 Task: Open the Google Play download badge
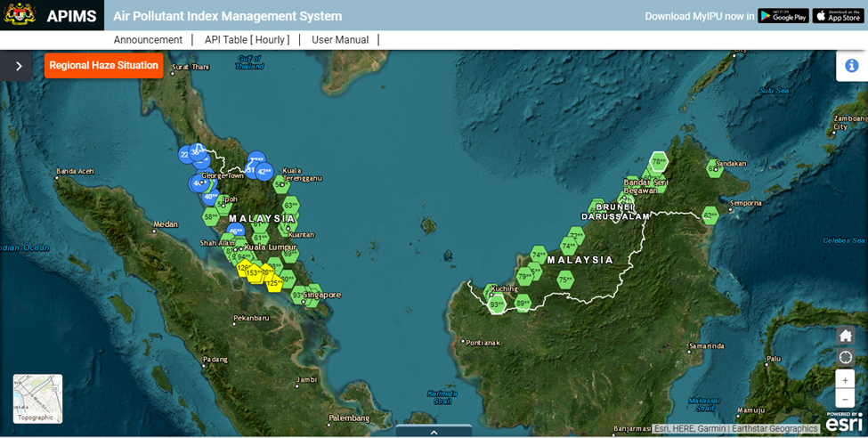pos(783,16)
